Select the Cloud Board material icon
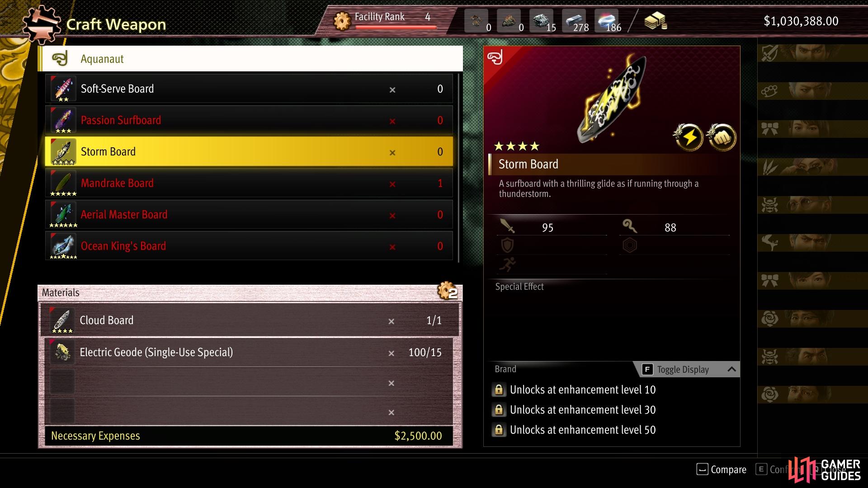The height and width of the screenshot is (488, 868). point(62,320)
